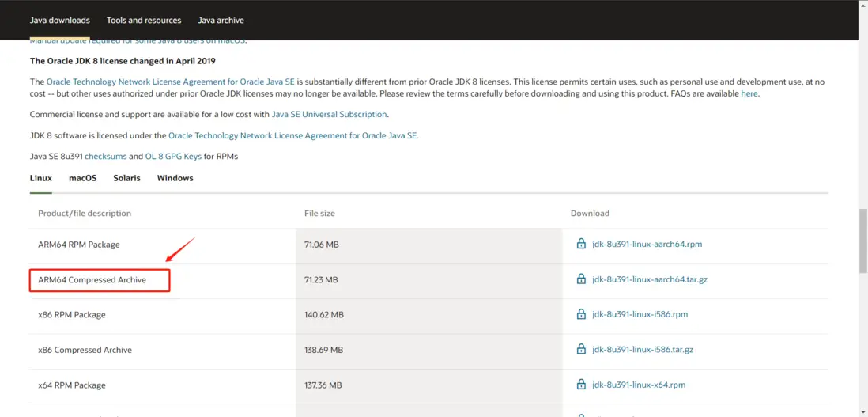Click lock icon beside jdk-8u391-linux-x64.rpm
868x417 pixels.
[x=581, y=385]
